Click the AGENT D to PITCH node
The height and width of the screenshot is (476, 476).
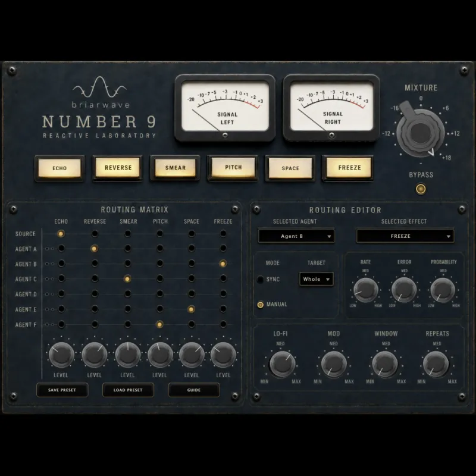159,294
